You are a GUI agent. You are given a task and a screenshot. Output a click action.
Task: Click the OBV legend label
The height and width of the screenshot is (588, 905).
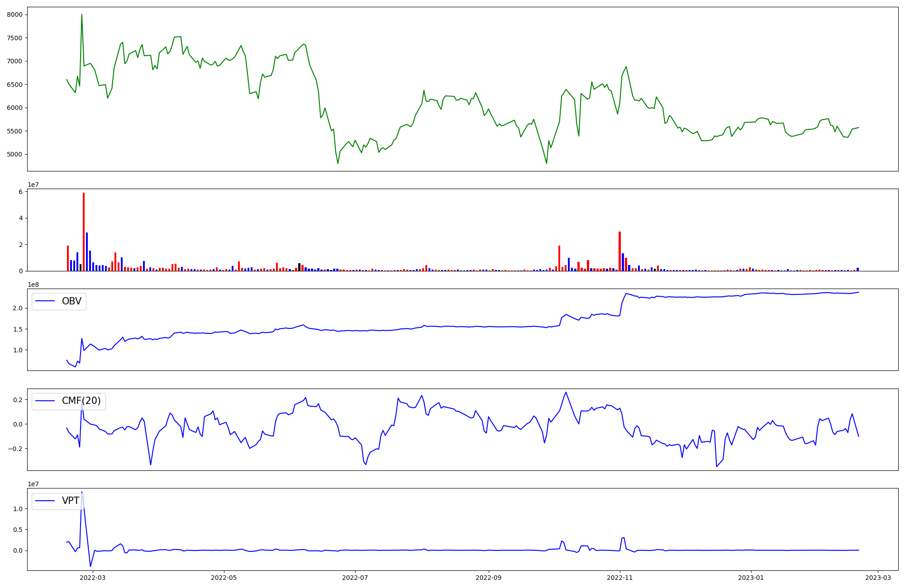coord(71,301)
